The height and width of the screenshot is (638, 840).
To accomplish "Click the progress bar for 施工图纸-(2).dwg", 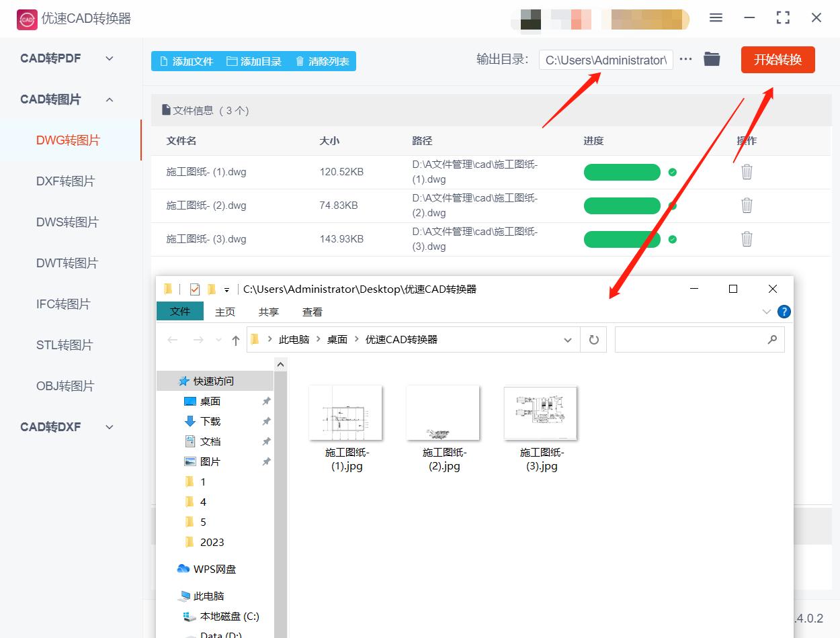I will coord(622,206).
